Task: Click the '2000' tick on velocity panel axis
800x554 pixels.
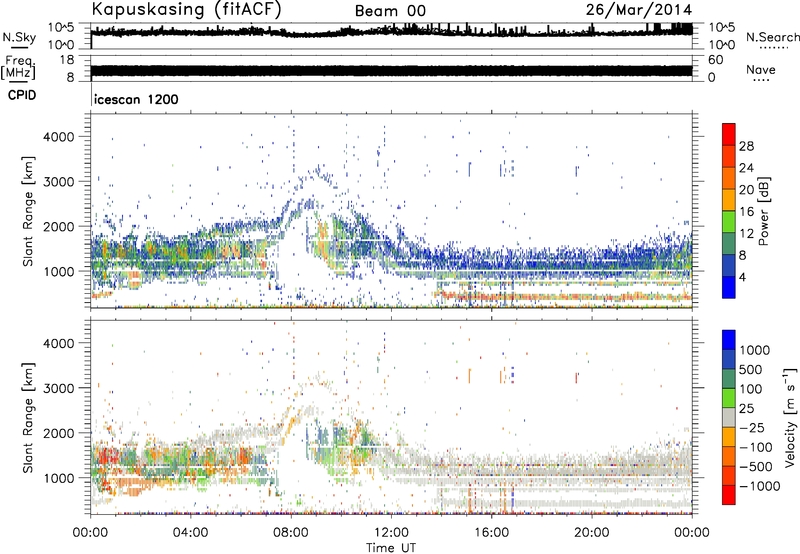Action: [58, 433]
